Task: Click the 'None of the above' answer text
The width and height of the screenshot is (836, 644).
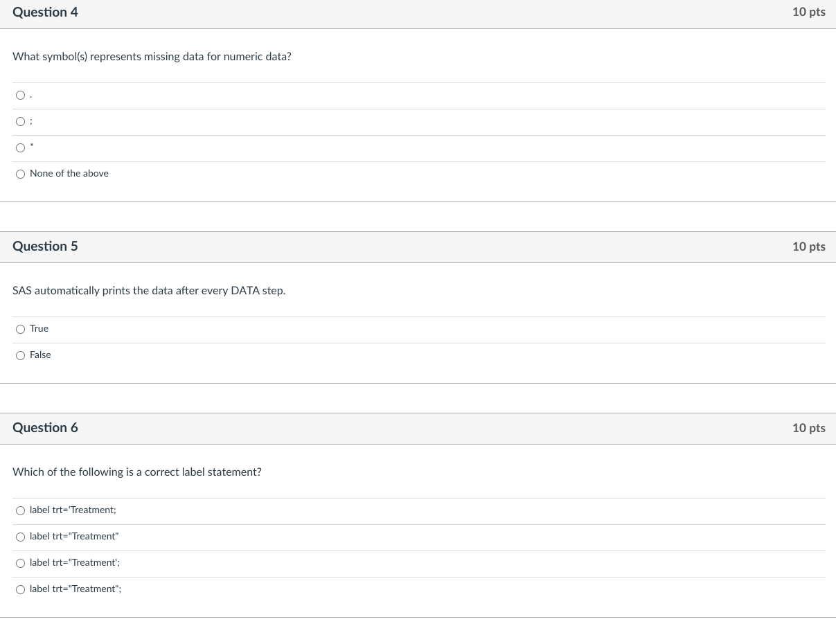Action: point(69,174)
